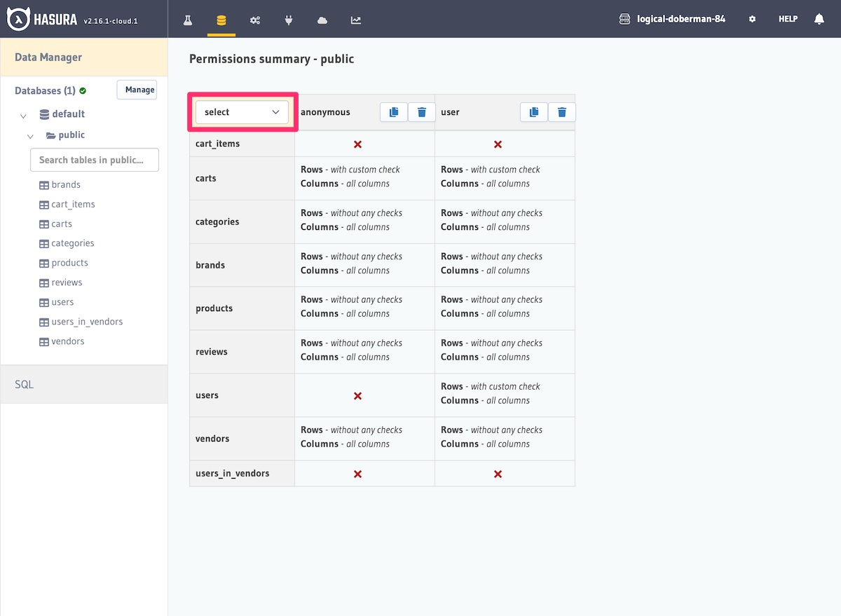Open the SQL section in sidebar
This screenshot has height=616, width=841.
click(x=25, y=384)
